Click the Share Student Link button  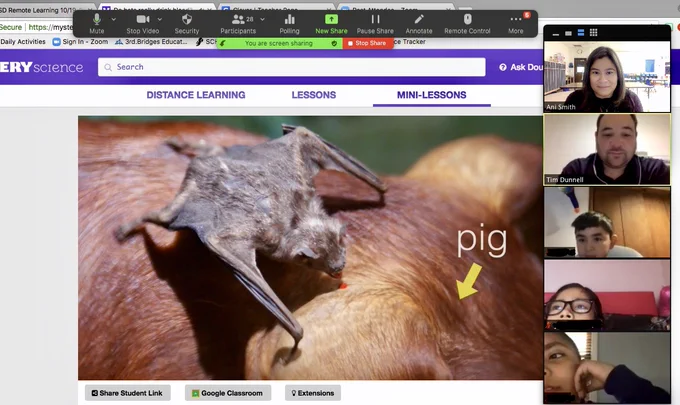128,393
